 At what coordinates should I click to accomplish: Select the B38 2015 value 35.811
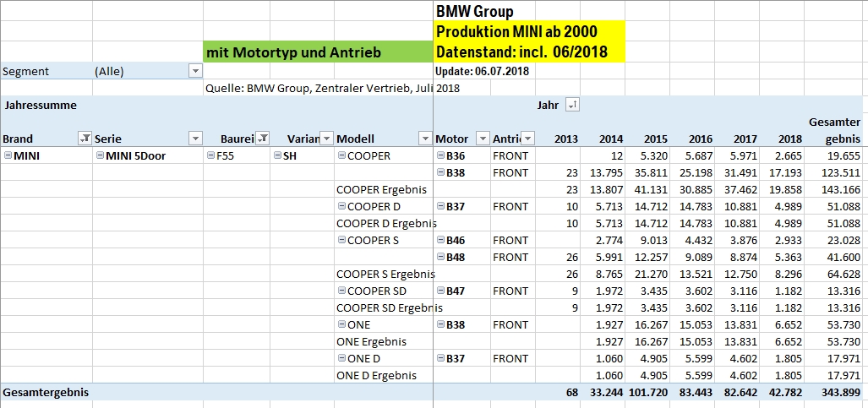tap(652, 172)
